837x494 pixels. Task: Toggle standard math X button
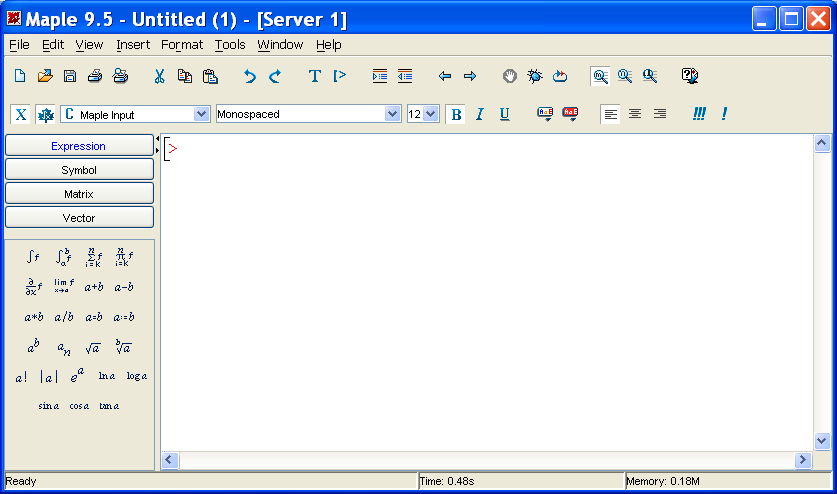[x=21, y=114]
